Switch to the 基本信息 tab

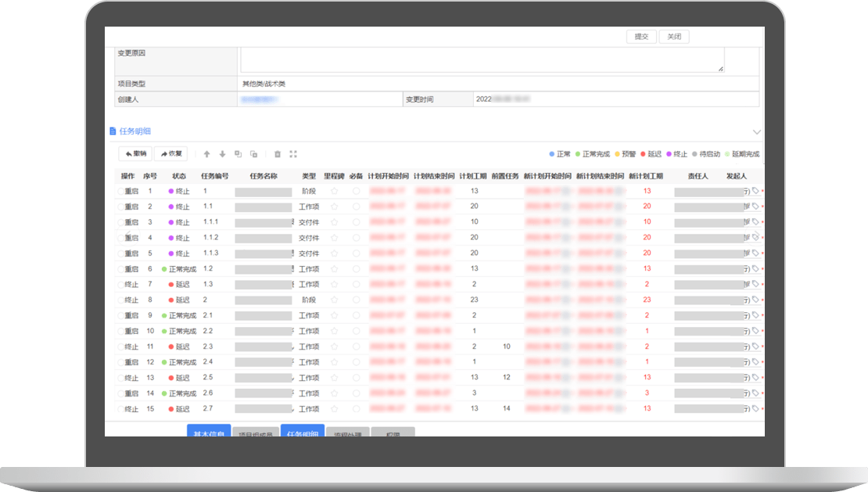coord(209,432)
